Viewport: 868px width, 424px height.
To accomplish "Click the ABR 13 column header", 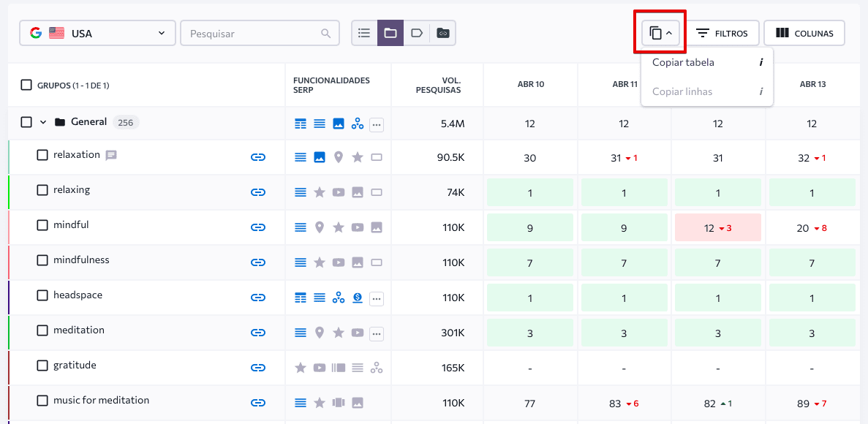I will [x=812, y=85].
